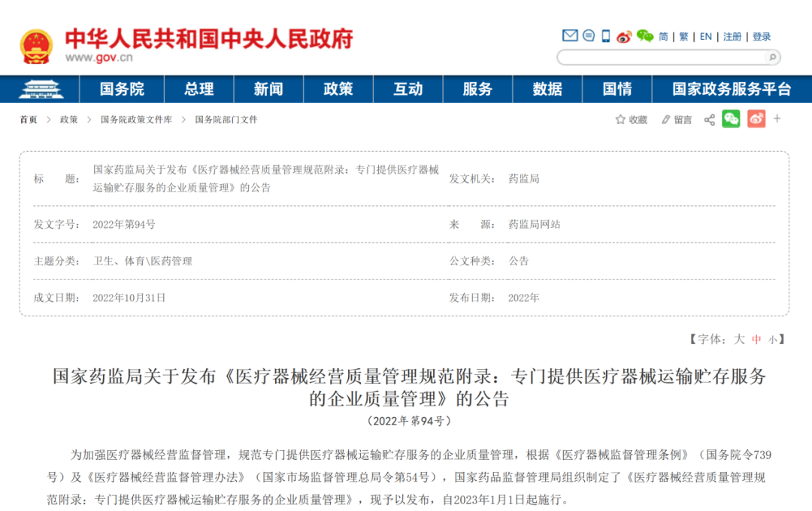Open the mobile phone client icon

[606, 36]
